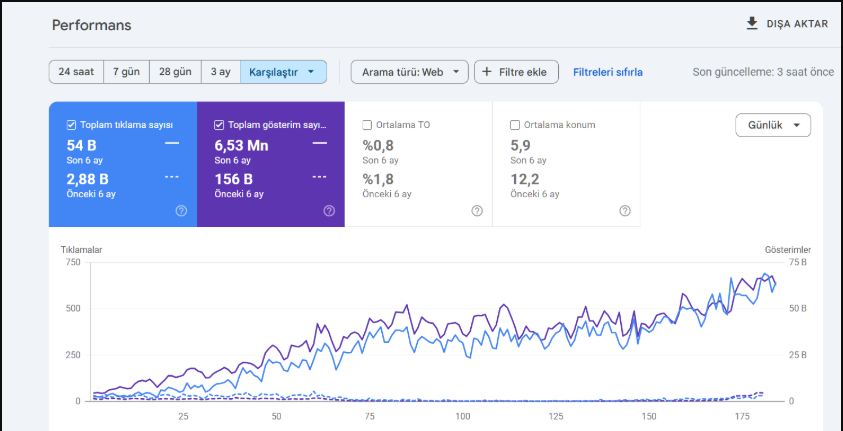Click help icon in Ortalama konum card
This screenshot has height=431, width=843.
[625, 211]
